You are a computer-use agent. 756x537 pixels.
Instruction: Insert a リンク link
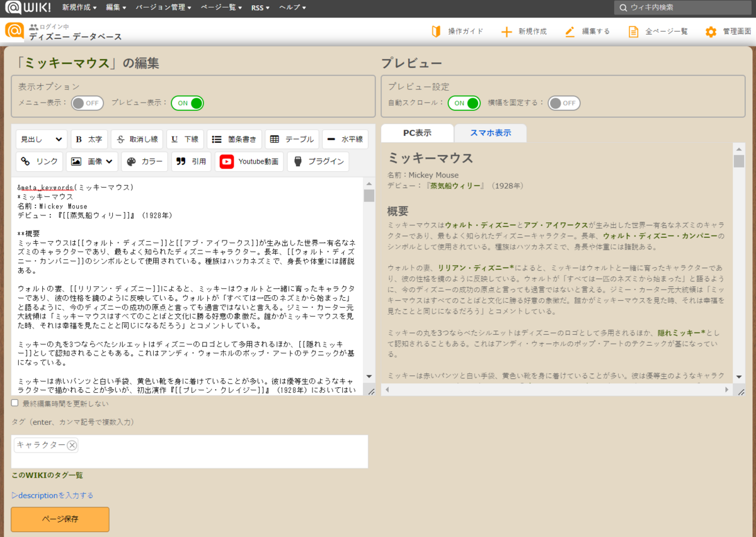(x=40, y=162)
